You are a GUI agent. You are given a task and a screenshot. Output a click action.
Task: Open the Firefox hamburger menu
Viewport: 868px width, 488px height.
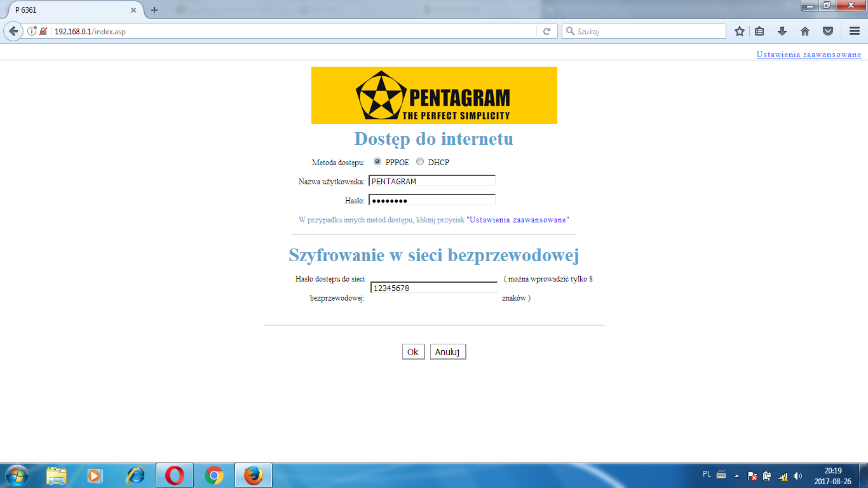[854, 31]
